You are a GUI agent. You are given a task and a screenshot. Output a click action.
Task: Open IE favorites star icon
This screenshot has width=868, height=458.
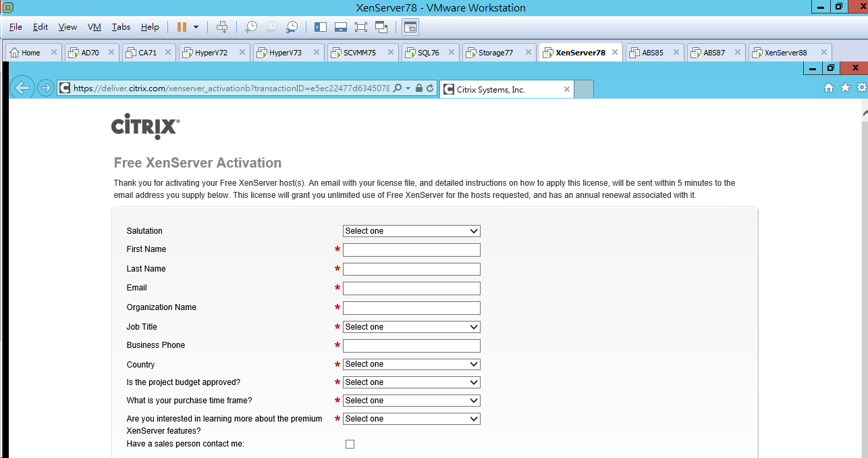click(845, 88)
